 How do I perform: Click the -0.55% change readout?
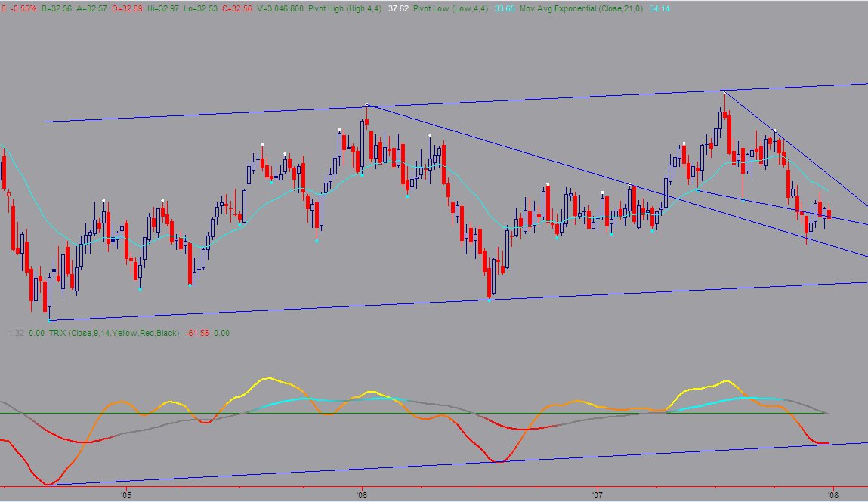tap(23, 9)
